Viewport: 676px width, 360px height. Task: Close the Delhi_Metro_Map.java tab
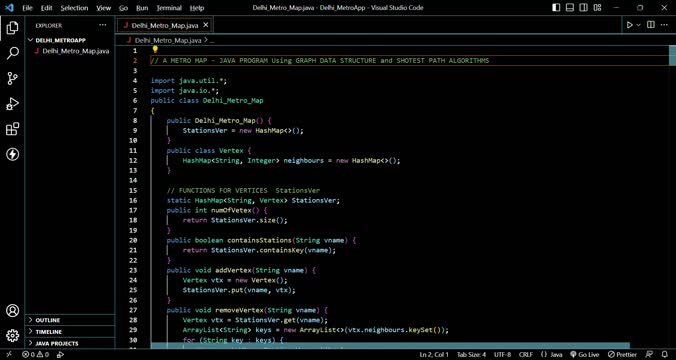pos(206,25)
